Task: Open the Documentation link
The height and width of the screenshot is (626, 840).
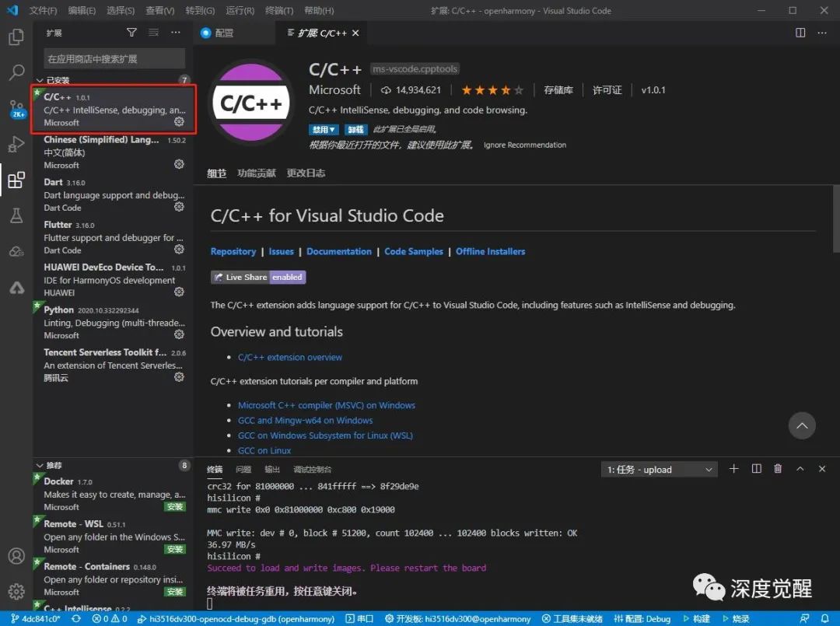Action: point(339,251)
